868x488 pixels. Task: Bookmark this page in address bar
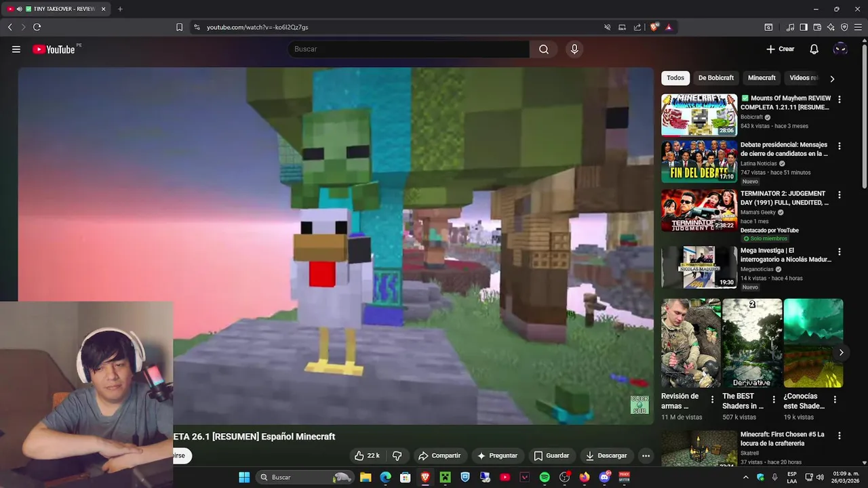tap(179, 27)
